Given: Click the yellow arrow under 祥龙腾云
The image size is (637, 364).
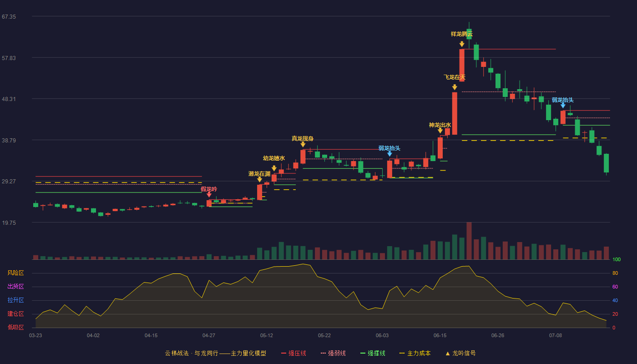Looking at the screenshot, I should tap(462, 44).
